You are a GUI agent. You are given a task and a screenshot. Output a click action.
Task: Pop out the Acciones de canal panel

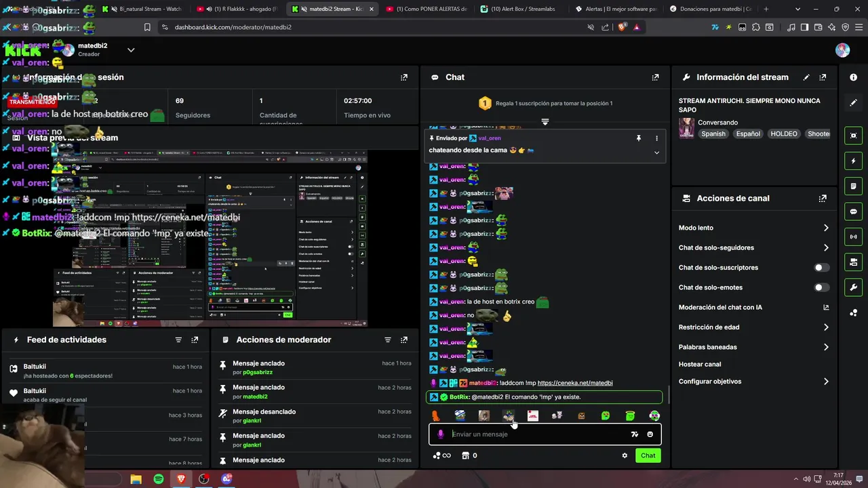(x=823, y=199)
